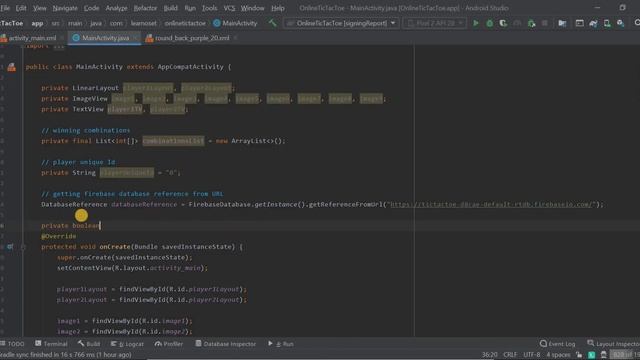
Task: Click the greyed-out Stop button
Action: click(x=544, y=23)
